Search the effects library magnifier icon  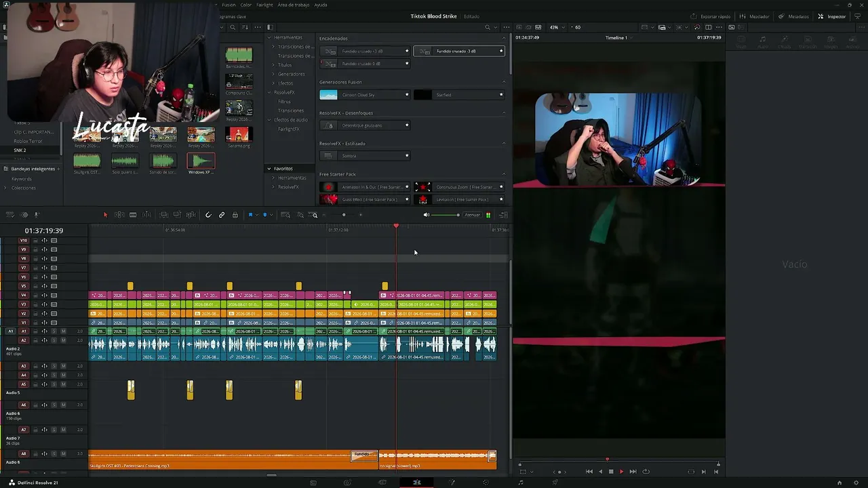point(488,27)
